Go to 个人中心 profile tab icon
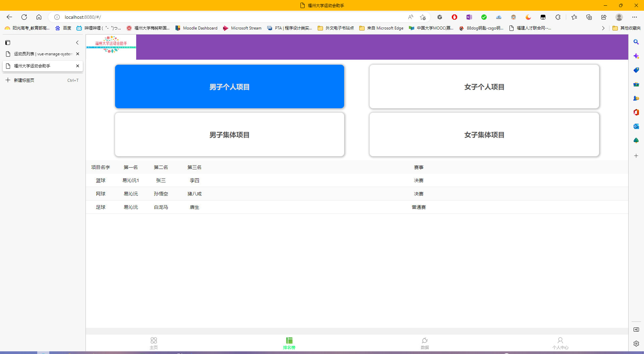Image resolution: width=644 pixels, height=354 pixels. coord(560,341)
